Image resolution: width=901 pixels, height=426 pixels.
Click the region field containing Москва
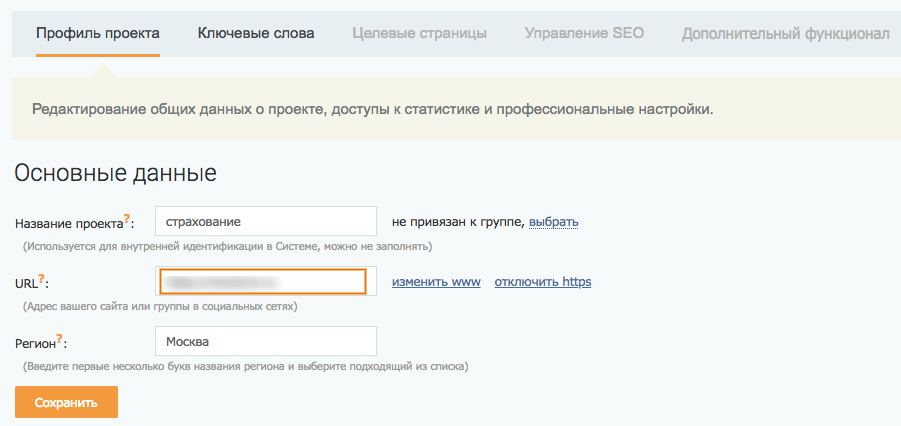[265, 341]
